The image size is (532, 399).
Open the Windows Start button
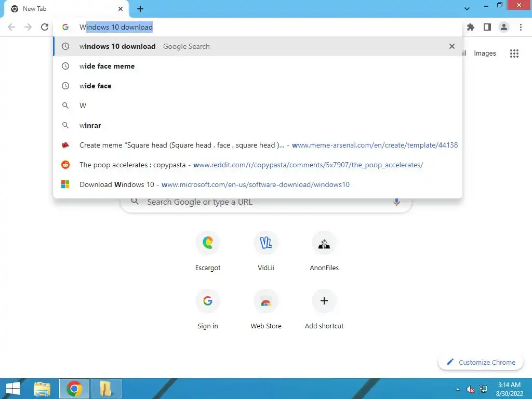pos(13,389)
